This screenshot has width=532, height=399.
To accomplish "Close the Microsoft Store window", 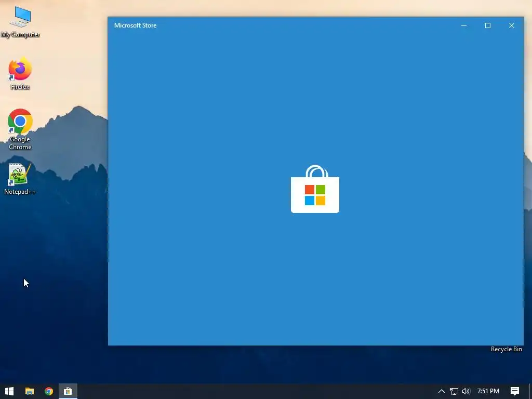I will 512,25.
